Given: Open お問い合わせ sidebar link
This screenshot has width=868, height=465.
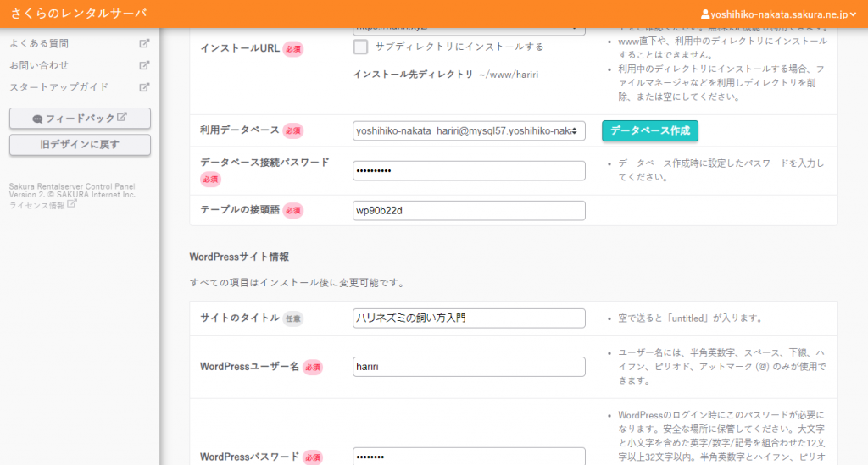Looking at the screenshot, I should 39,65.
